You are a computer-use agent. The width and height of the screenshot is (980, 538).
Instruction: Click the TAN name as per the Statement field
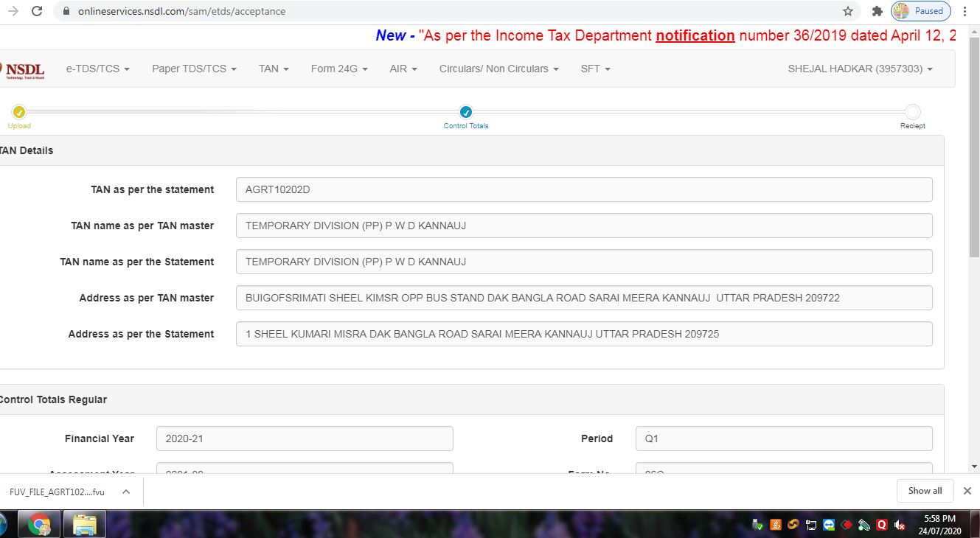click(x=584, y=262)
